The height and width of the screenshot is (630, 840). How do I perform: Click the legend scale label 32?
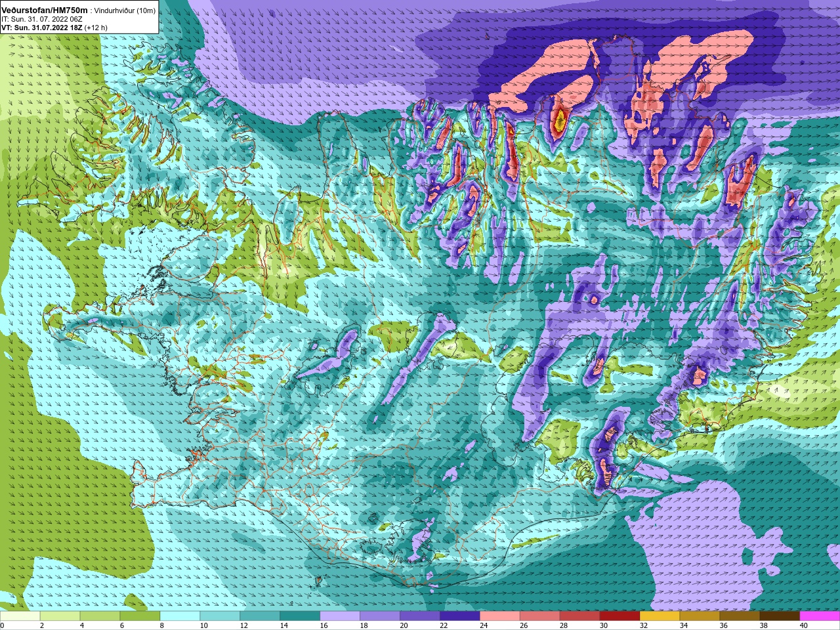[644, 625]
